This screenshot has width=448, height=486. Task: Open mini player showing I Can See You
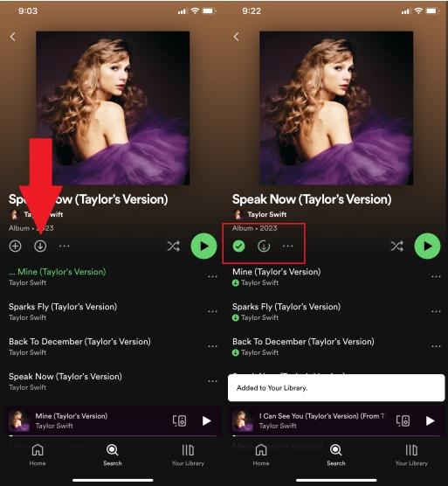click(336, 420)
